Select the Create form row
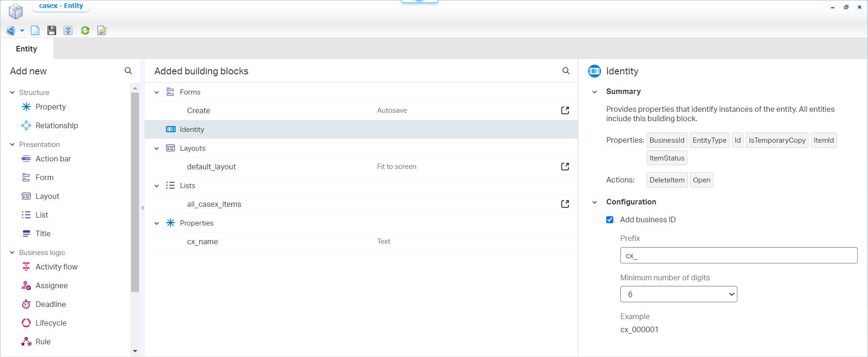868x357 pixels. pos(361,111)
